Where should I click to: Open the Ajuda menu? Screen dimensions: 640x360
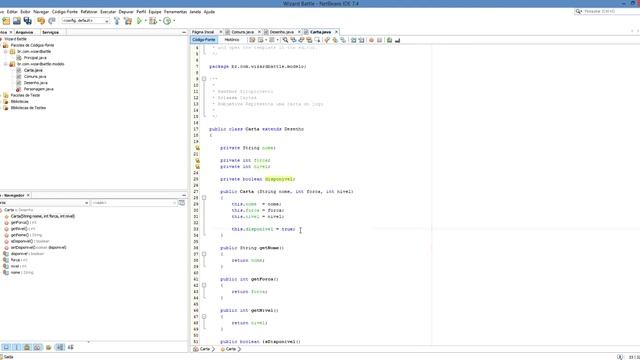(x=209, y=12)
